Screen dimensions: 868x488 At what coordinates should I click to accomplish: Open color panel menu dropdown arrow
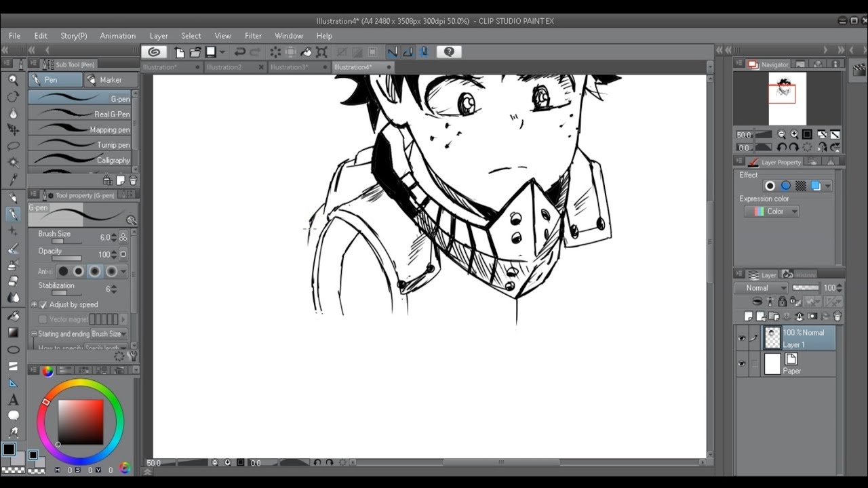[x=134, y=370]
